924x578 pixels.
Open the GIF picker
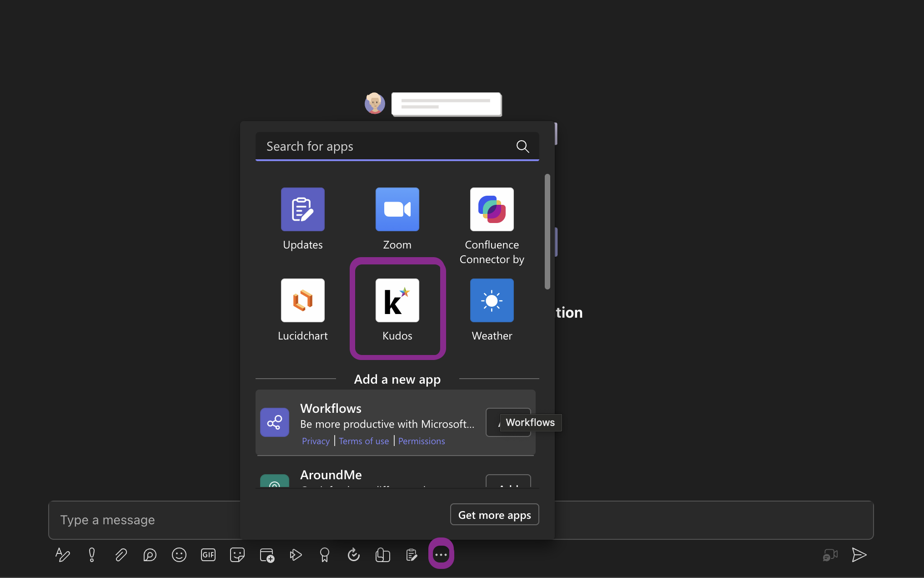click(208, 555)
